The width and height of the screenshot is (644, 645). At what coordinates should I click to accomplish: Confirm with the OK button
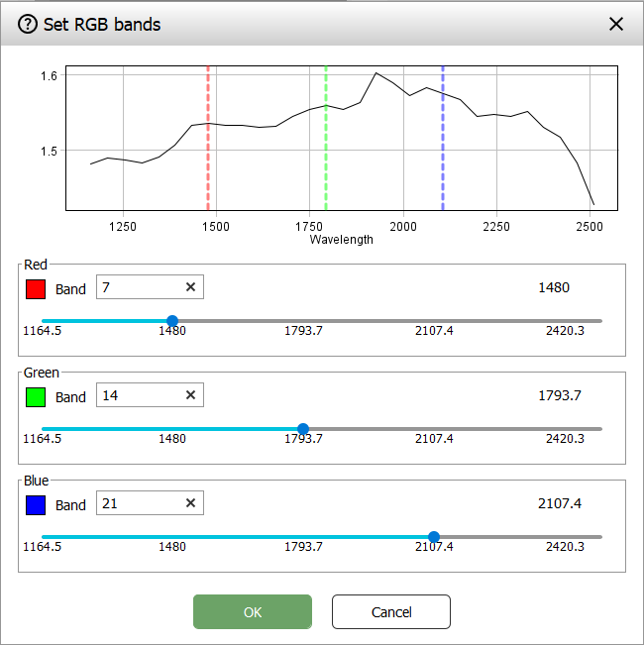coord(253,612)
